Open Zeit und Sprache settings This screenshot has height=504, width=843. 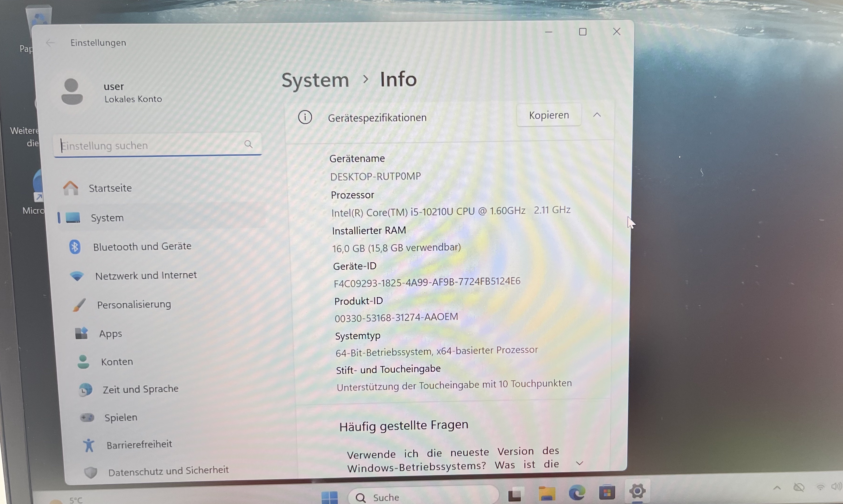[141, 389]
